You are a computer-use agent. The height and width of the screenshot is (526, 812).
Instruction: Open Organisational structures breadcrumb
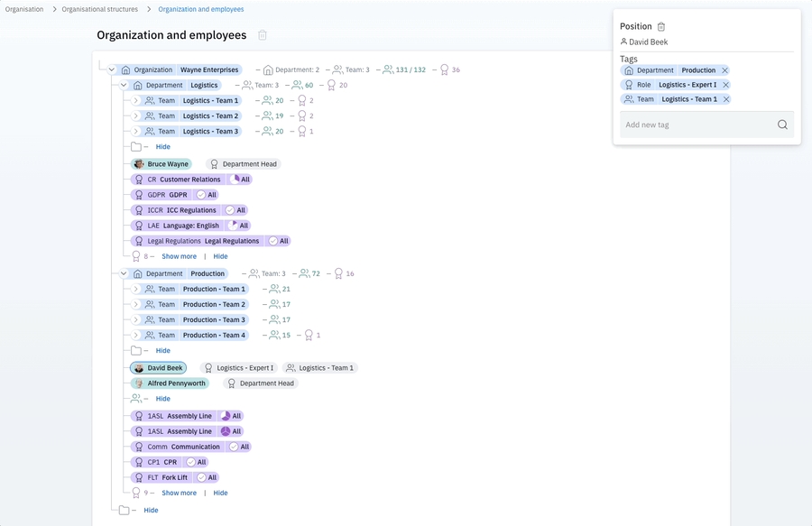(x=100, y=10)
